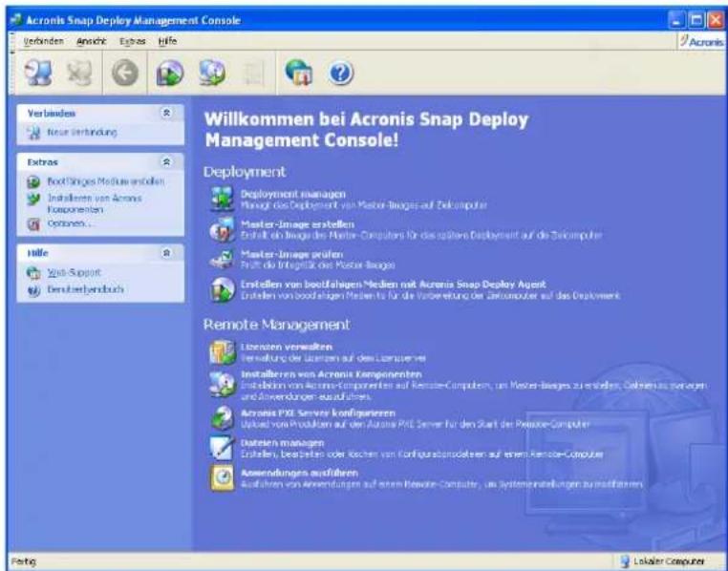Viewport: 728px width, 571px height.
Task: Click the Help question mark toolbar icon
Action: pyautogui.click(x=341, y=74)
